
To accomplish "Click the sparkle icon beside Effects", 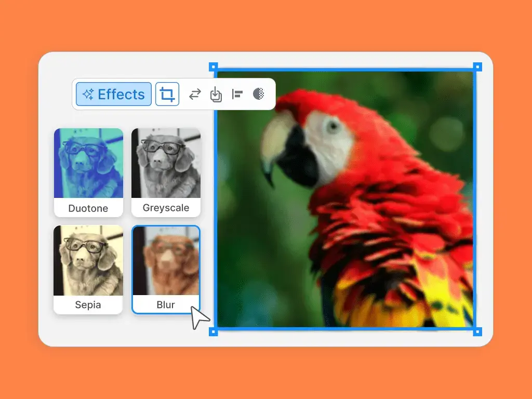I will point(88,94).
